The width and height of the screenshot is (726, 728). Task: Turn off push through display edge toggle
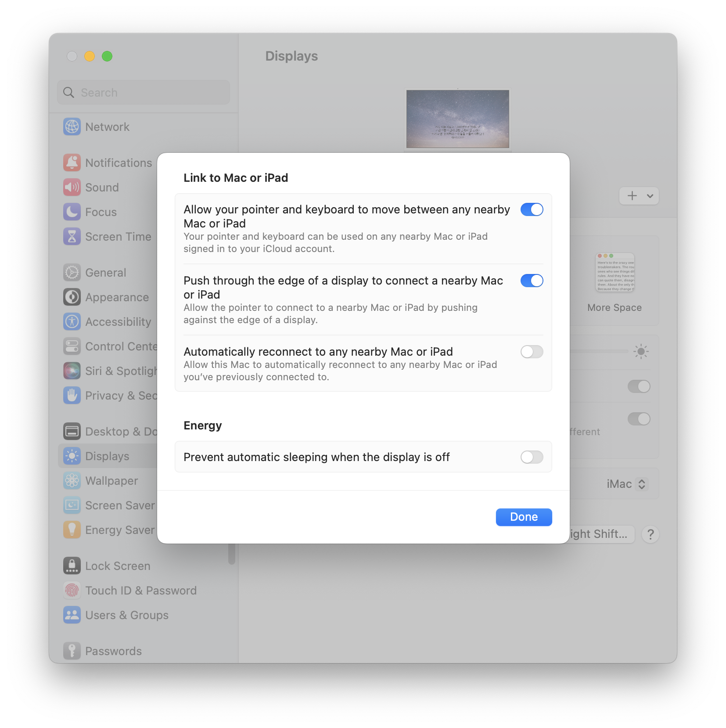(532, 281)
